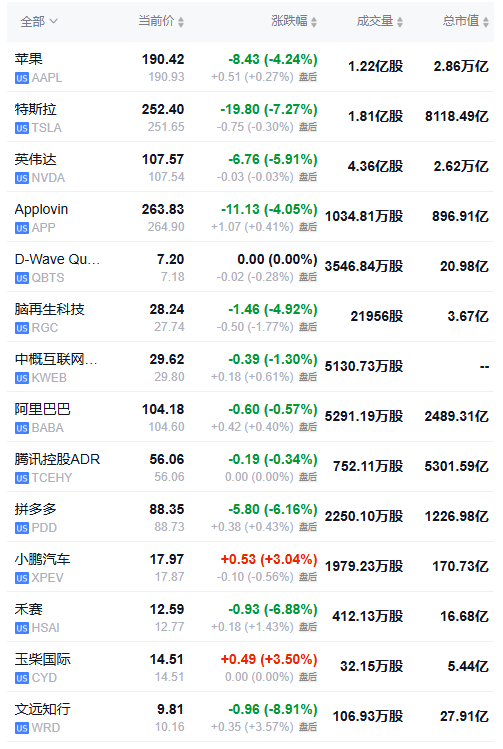Open the 苹果 stock row

250,67
